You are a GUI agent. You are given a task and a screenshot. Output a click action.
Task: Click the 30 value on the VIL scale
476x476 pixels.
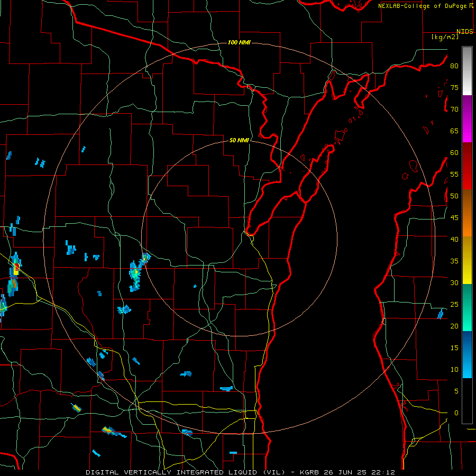click(x=454, y=283)
